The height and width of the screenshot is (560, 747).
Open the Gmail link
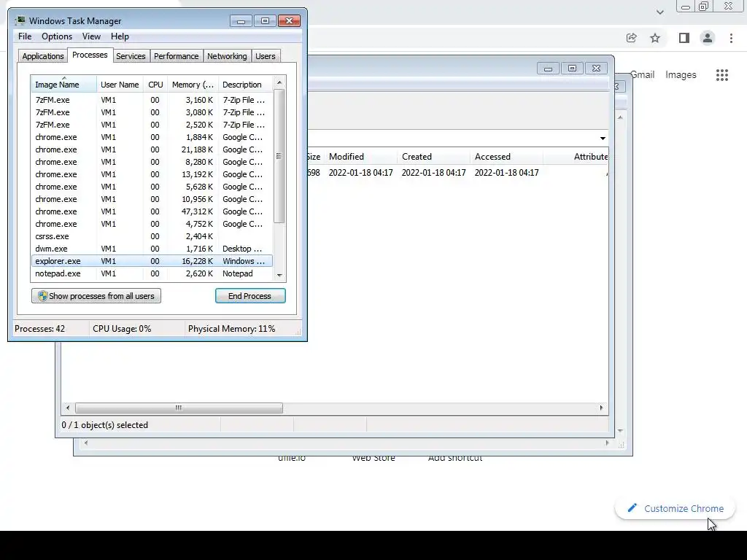point(643,75)
